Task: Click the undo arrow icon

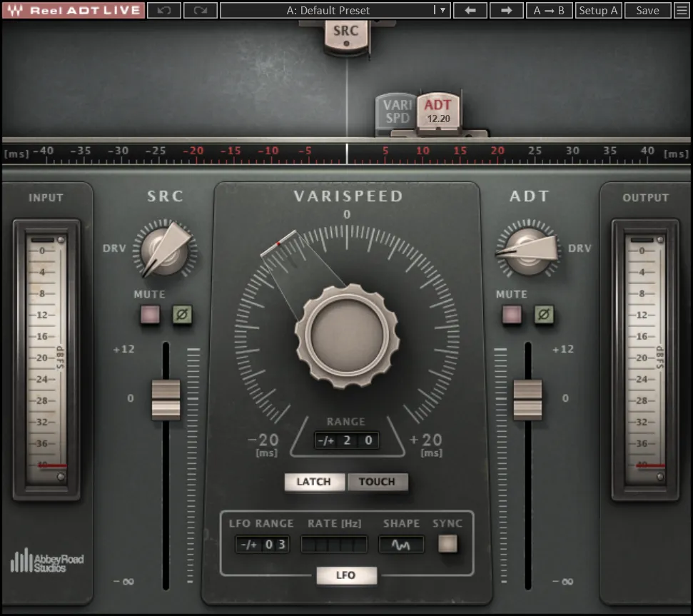Action: pyautogui.click(x=164, y=10)
